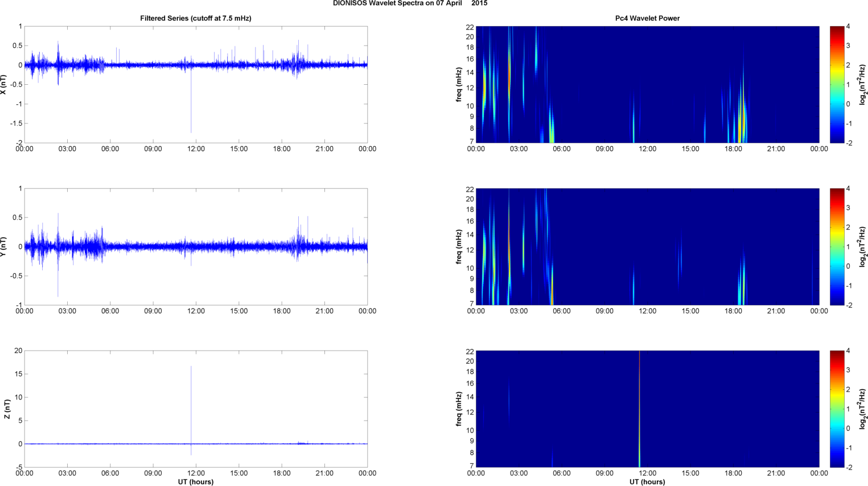Click negative Y series spike near 02:20
Viewport: 868px width, 486px height.
[x=57, y=273]
